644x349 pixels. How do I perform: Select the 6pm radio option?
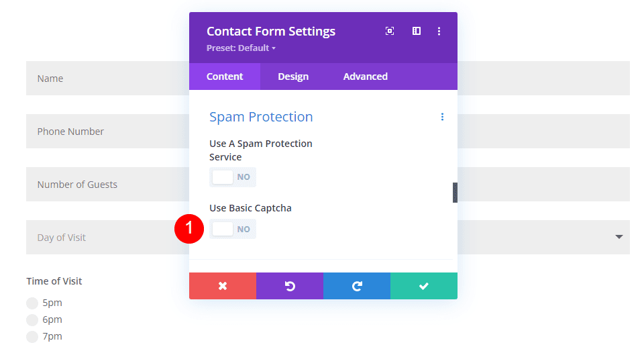(32, 320)
